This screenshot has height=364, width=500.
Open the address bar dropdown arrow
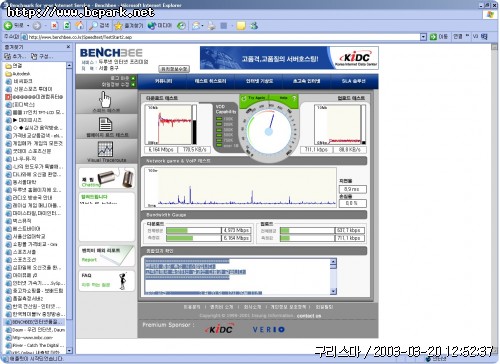423,37
